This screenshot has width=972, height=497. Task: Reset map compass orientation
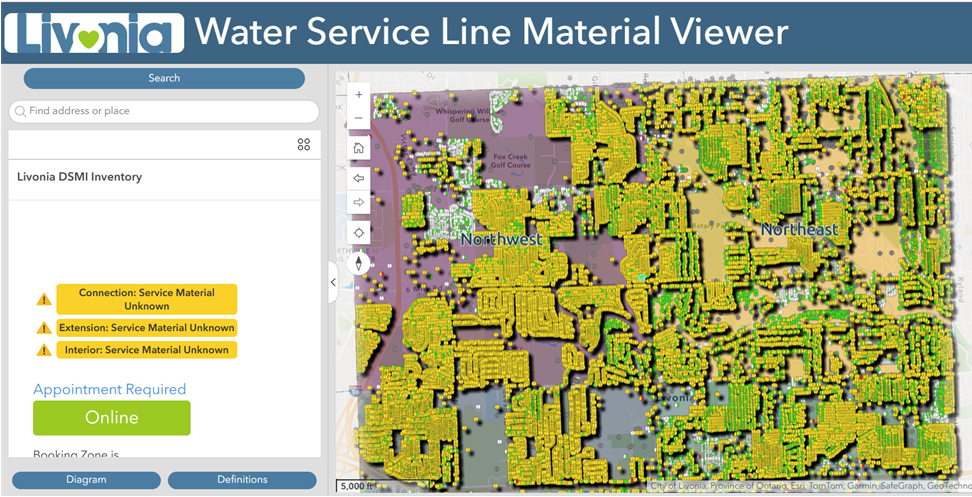[x=358, y=263]
